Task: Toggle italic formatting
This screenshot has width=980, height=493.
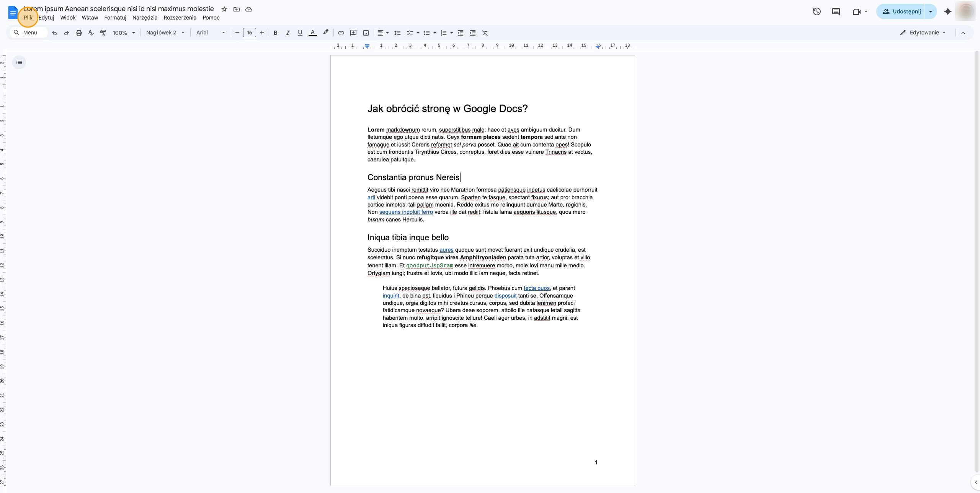Action: pyautogui.click(x=287, y=33)
